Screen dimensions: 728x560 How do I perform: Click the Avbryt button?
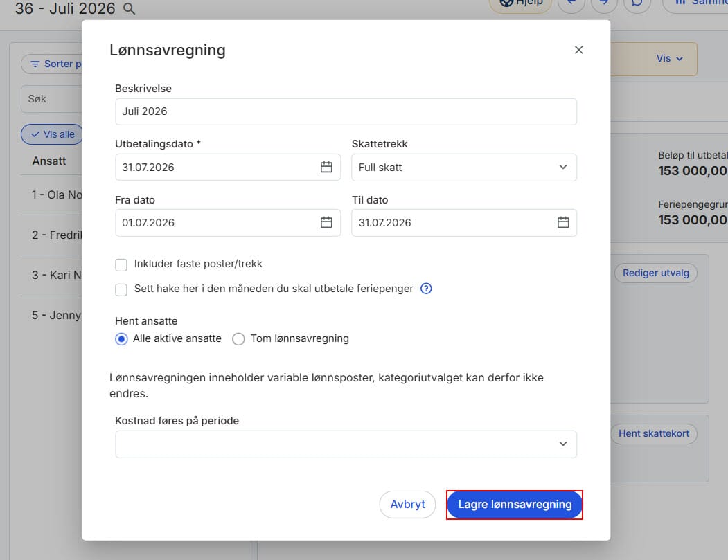tap(408, 505)
